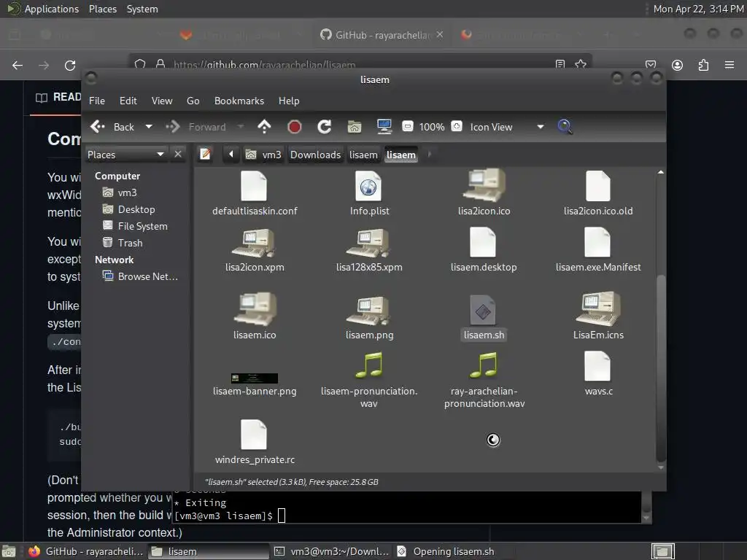Select ray-arachelian-pronunciation.wav audio file

click(484, 380)
